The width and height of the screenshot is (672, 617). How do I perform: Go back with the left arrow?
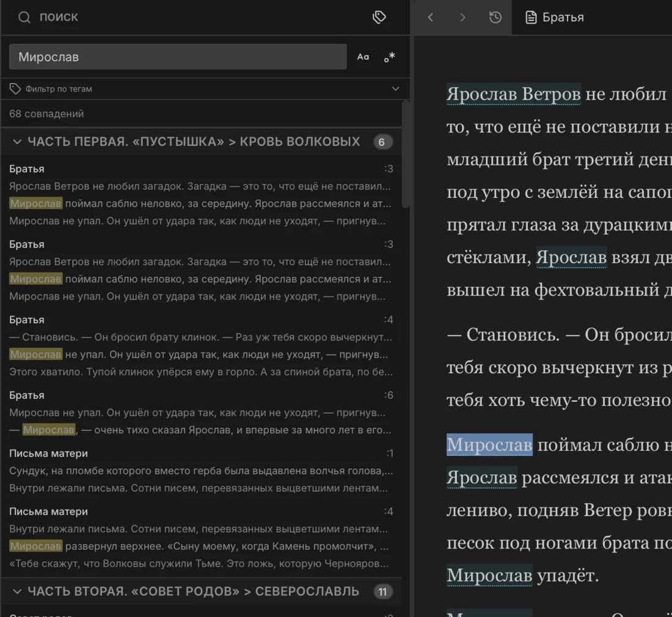coord(431,17)
